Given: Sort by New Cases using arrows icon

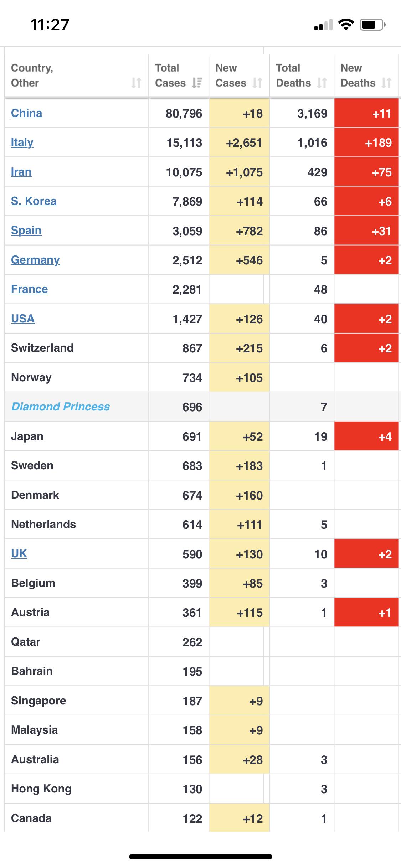Looking at the screenshot, I should 257,83.
